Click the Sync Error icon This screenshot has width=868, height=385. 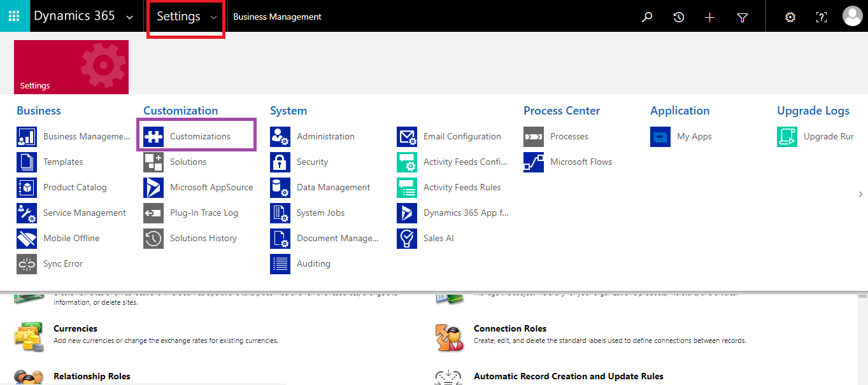[x=27, y=264]
